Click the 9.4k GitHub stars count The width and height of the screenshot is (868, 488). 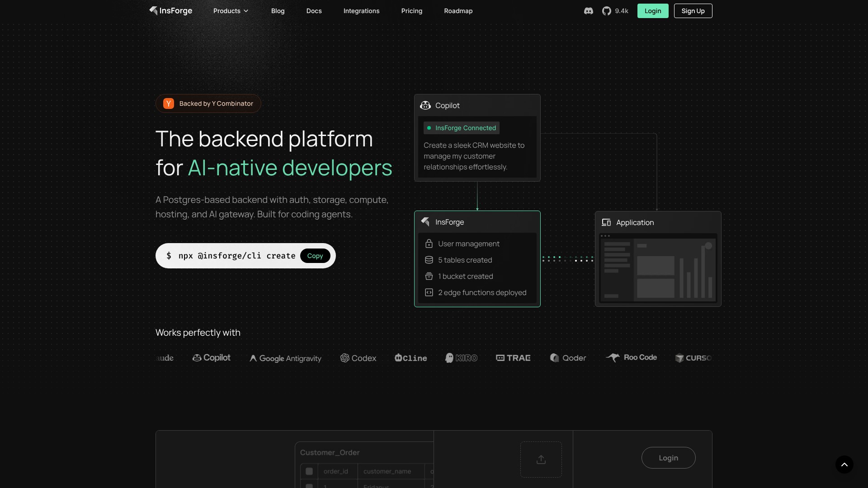click(622, 11)
